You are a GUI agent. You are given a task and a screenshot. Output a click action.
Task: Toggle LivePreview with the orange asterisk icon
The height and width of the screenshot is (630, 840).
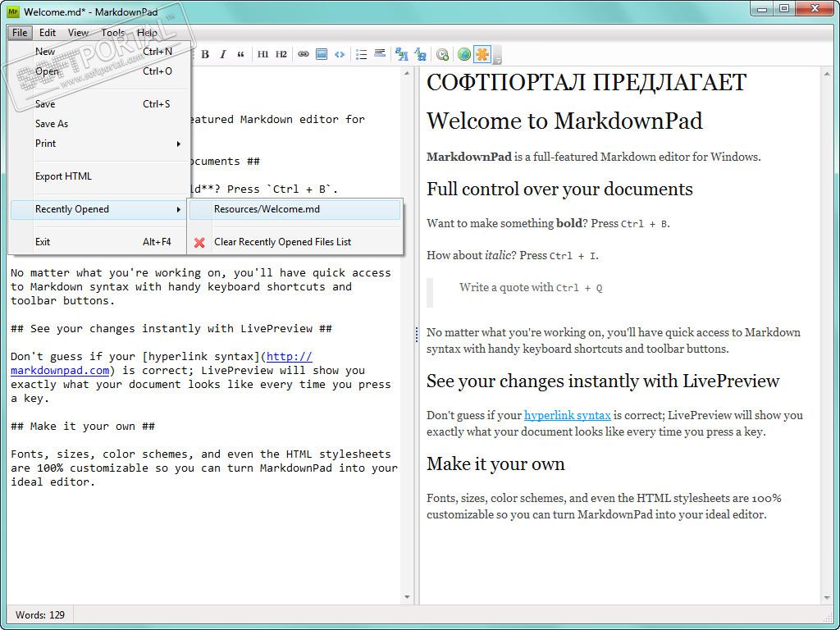coord(482,54)
